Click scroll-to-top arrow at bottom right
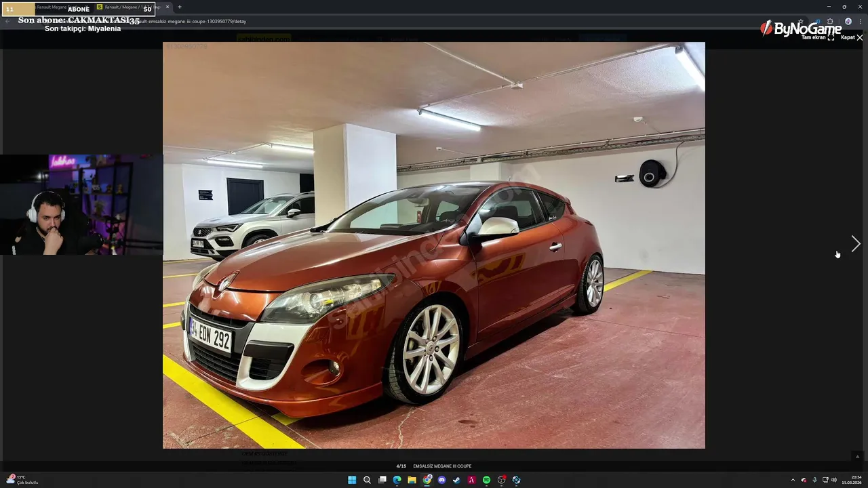This screenshot has height=488, width=868. (x=857, y=456)
